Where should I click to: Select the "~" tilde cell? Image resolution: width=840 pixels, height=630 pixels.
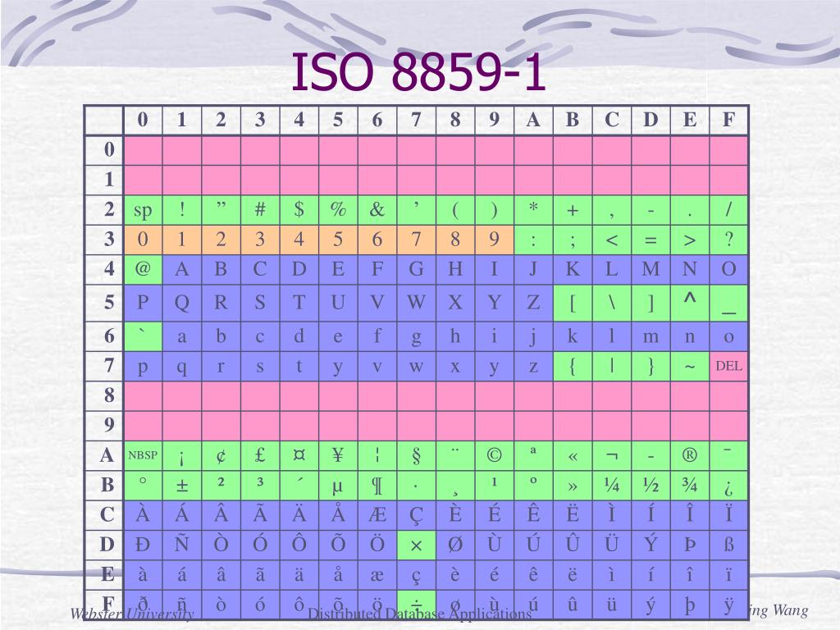690,367
